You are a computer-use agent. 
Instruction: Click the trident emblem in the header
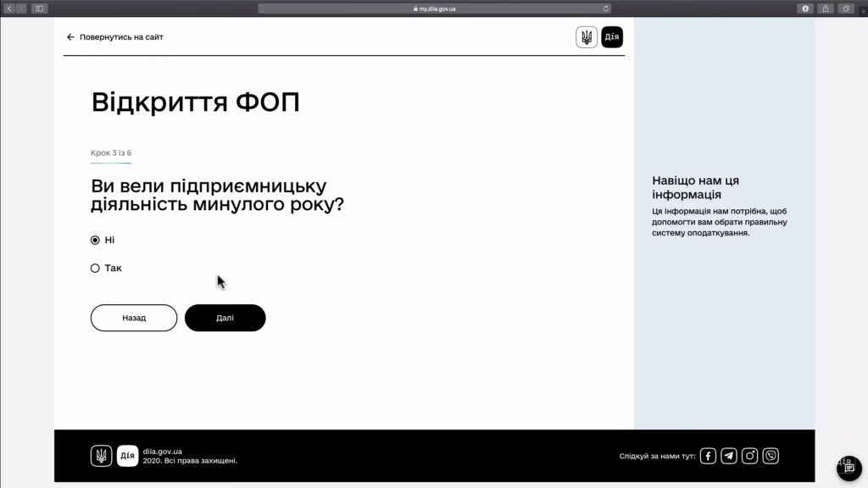pos(587,37)
